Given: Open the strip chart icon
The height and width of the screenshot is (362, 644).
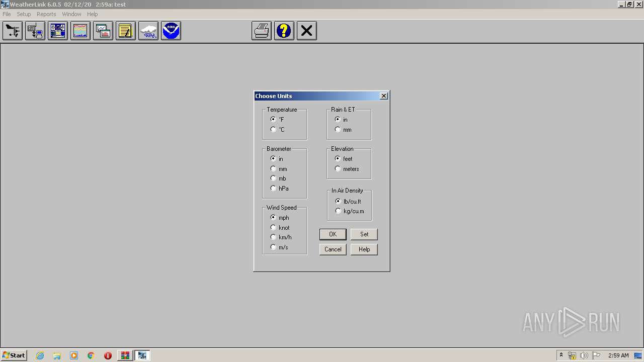Looking at the screenshot, I should [80, 31].
